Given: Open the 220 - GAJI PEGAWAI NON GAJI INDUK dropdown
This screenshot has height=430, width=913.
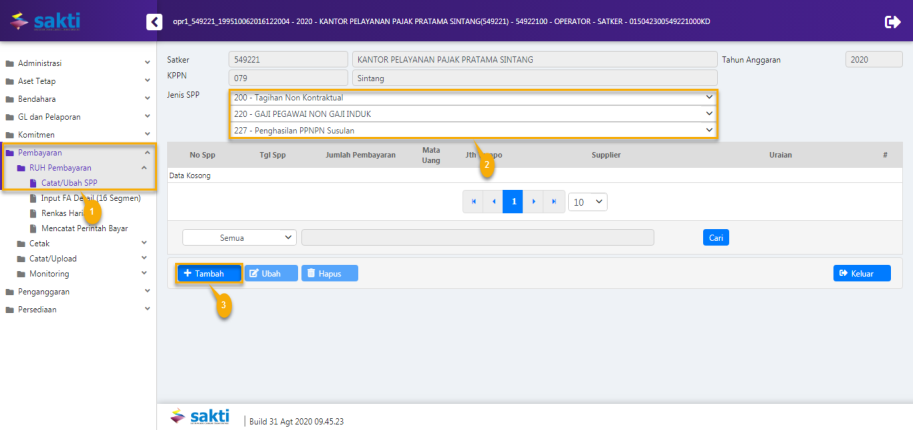Looking at the screenshot, I should pos(473,114).
